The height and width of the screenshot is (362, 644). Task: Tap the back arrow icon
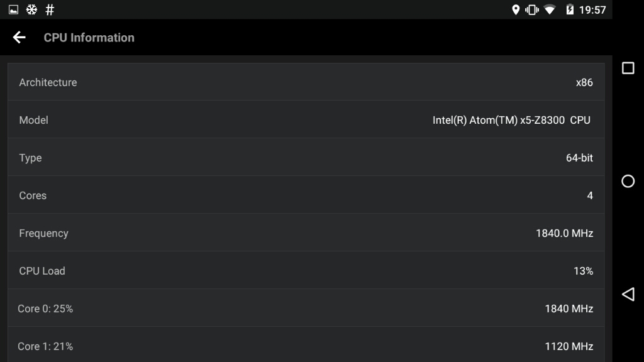tap(19, 38)
